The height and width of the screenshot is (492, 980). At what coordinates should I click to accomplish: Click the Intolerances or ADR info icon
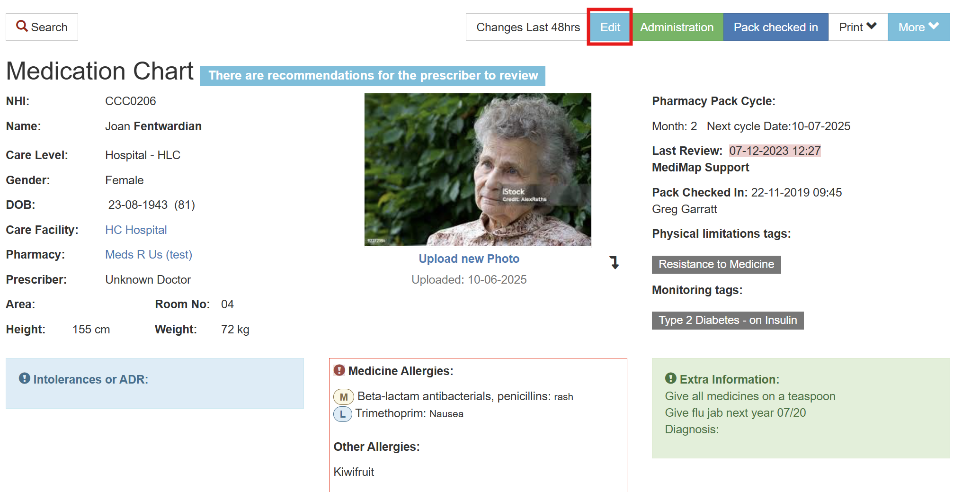tap(24, 378)
